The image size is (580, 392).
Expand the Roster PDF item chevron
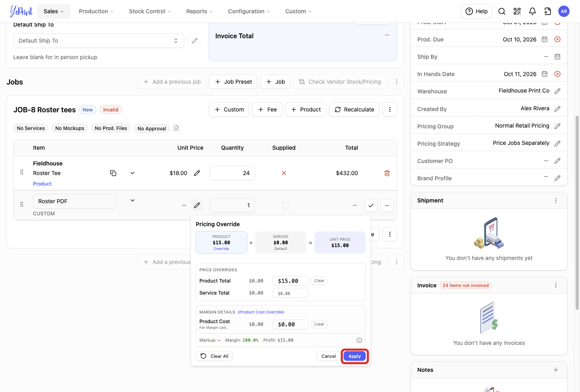[133, 200]
